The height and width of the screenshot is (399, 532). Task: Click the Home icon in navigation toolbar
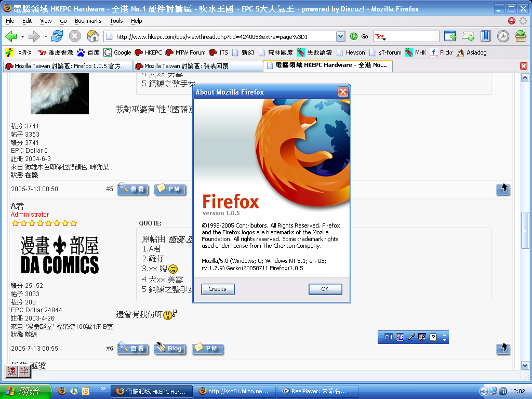[x=92, y=36]
